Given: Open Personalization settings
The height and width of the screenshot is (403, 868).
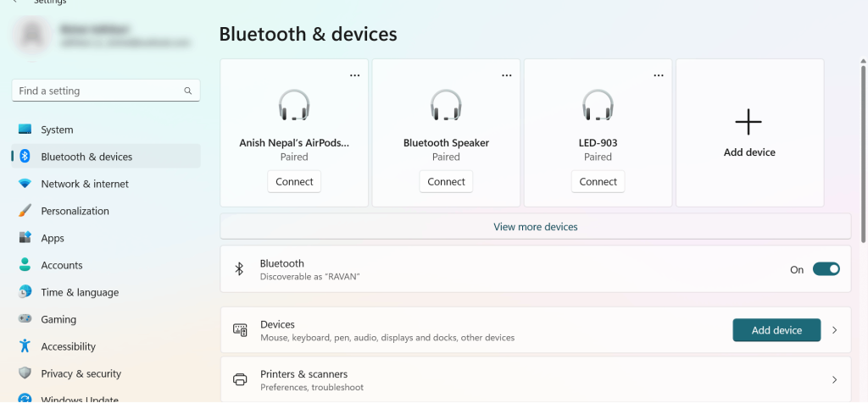Looking at the screenshot, I should 106,211.
